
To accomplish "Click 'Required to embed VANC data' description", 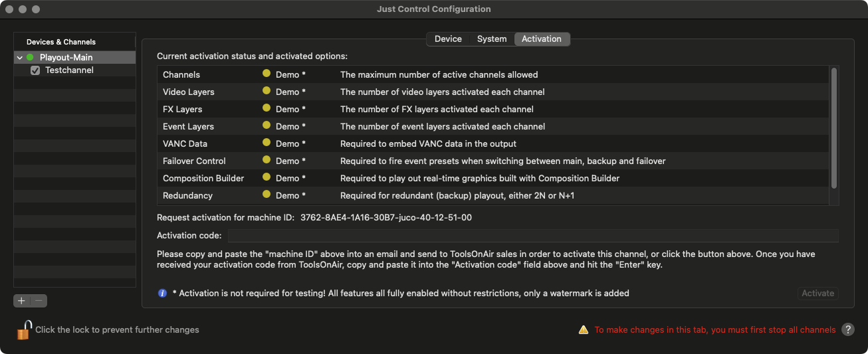I will point(429,144).
